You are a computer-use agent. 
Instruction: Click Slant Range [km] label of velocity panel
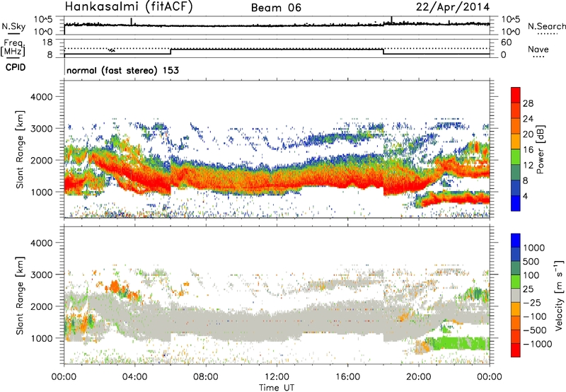(x=21, y=295)
